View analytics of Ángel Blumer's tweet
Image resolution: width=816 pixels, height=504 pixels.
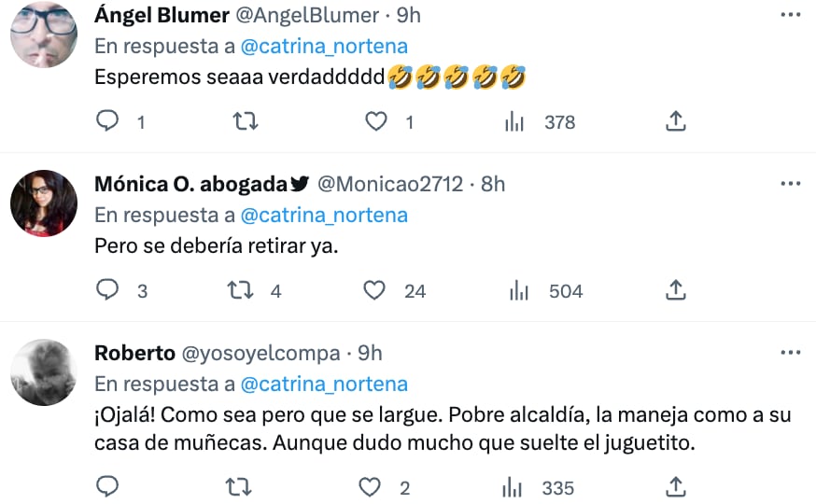516,121
